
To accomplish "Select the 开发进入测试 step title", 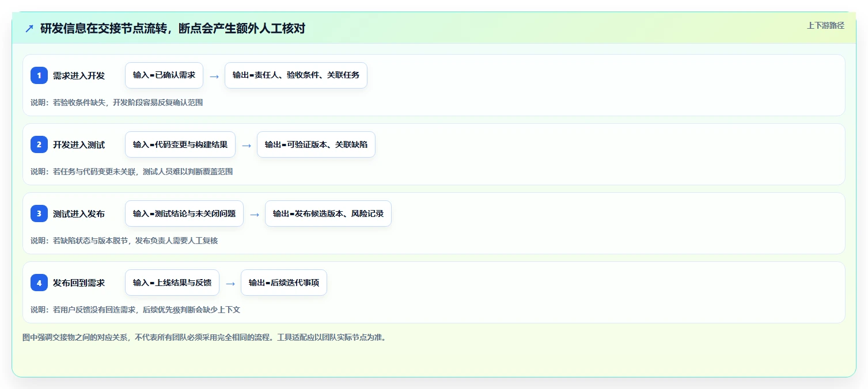I will click(x=79, y=144).
